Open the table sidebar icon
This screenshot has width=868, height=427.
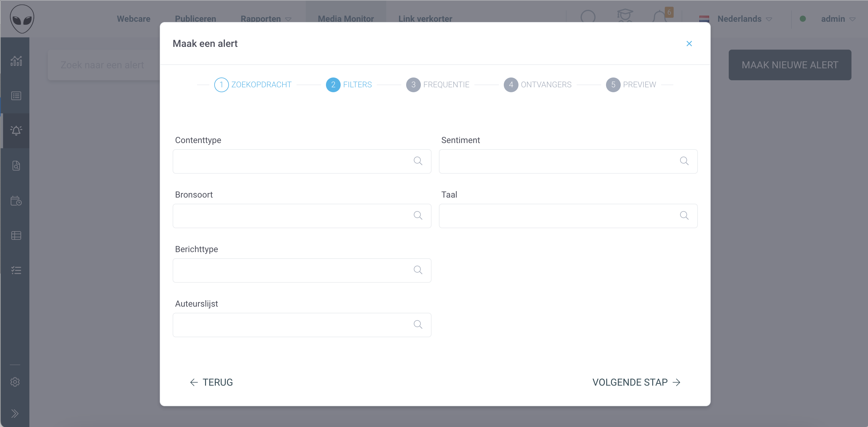point(16,236)
